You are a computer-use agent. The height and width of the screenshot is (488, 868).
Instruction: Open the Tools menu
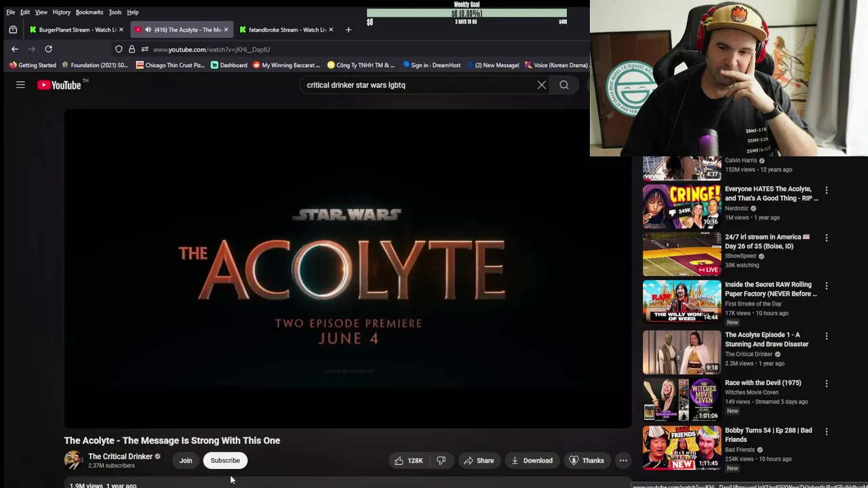pyautogui.click(x=115, y=12)
